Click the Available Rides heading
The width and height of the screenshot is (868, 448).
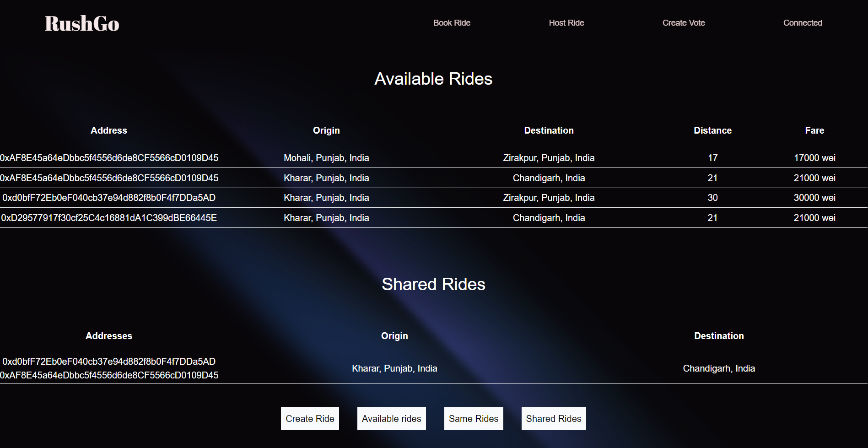pyautogui.click(x=433, y=78)
